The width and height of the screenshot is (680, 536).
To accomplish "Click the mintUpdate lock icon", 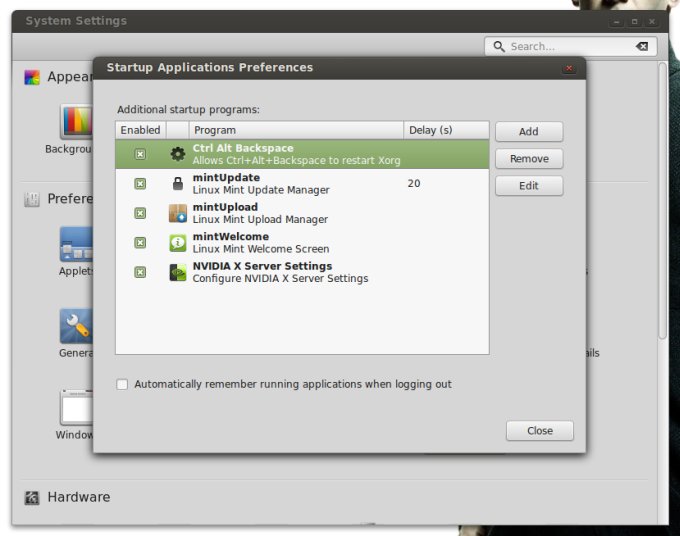I will point(177,183).
